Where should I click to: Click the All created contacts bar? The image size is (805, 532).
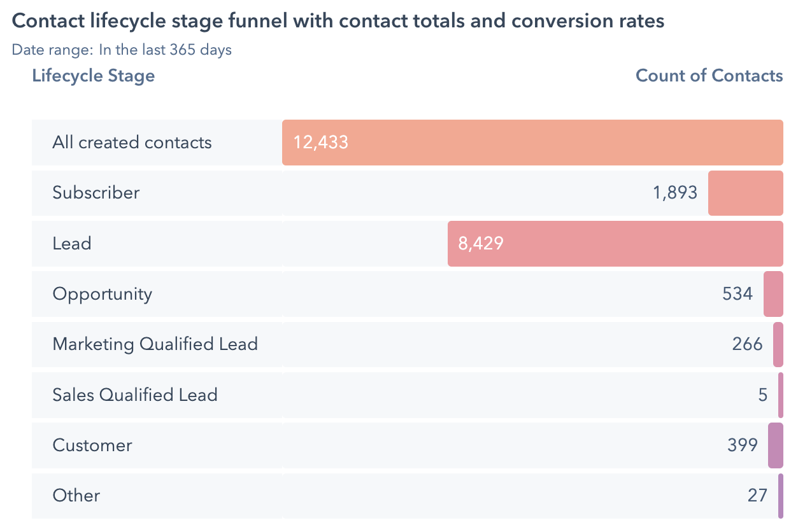532,143
